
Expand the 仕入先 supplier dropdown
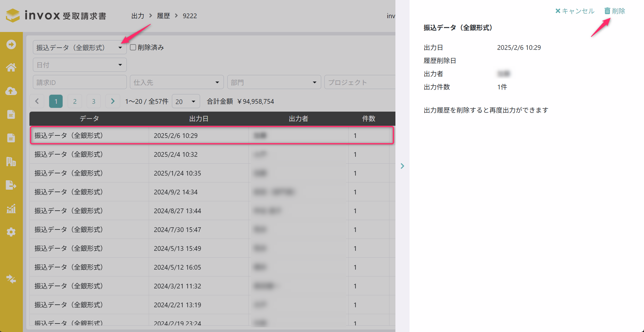tap(177, 82)
